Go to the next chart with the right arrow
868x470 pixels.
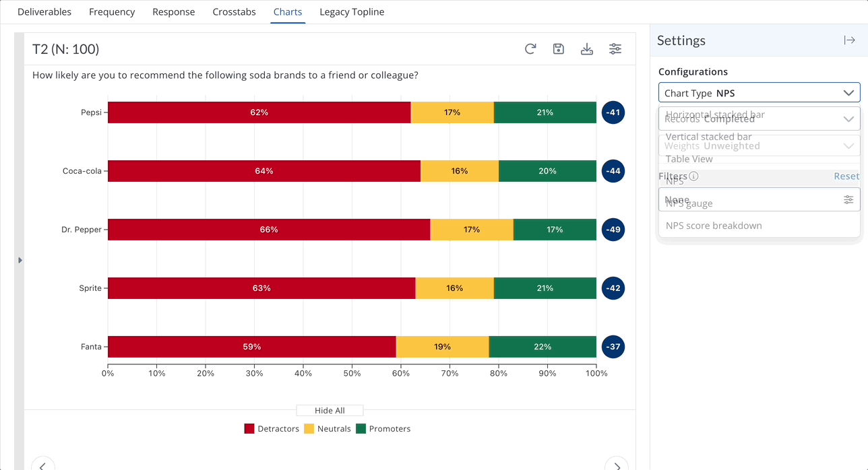tap(616, 465)
